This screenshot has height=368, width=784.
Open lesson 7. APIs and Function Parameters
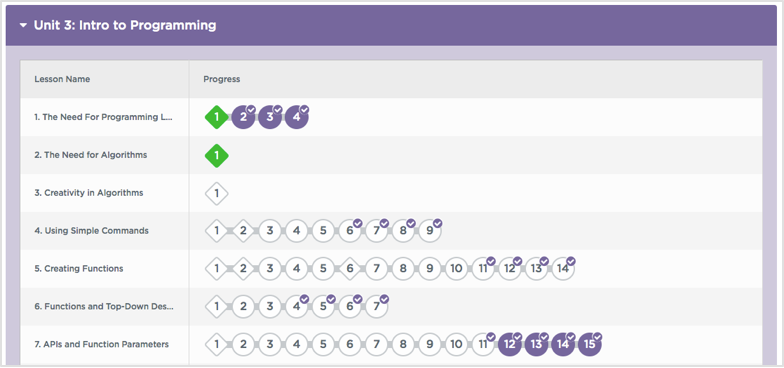click(102, 344)
